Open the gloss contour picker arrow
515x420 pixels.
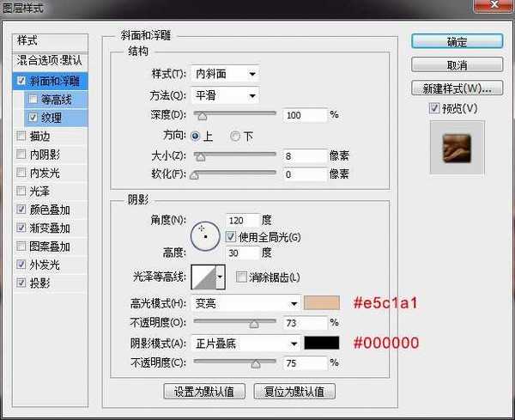[x=220, y=277]
